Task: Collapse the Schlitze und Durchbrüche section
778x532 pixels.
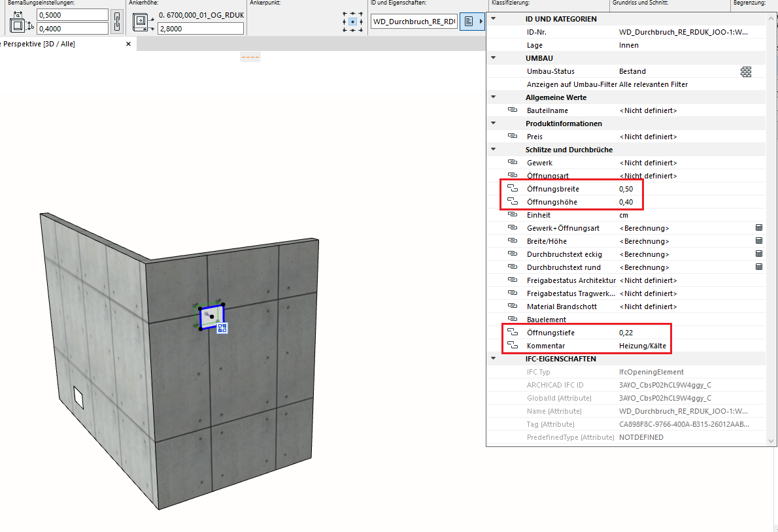Action: click(x=493, y=150)
